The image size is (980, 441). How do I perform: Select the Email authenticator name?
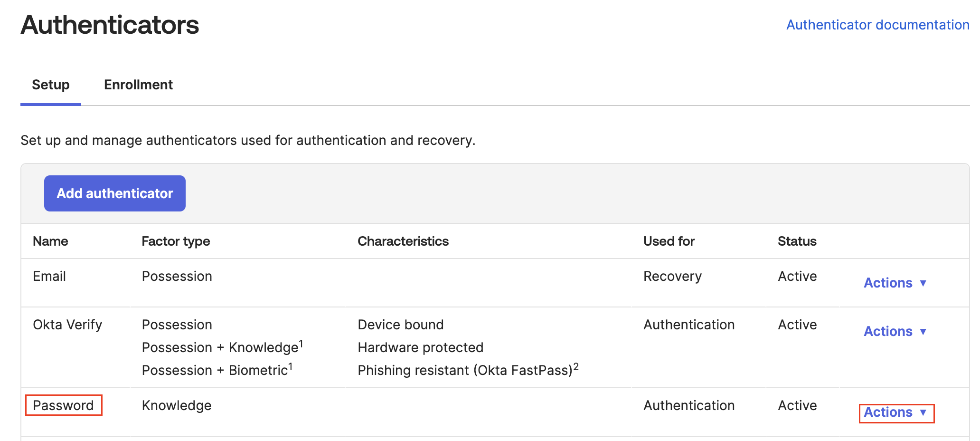[x=49, y=276]
